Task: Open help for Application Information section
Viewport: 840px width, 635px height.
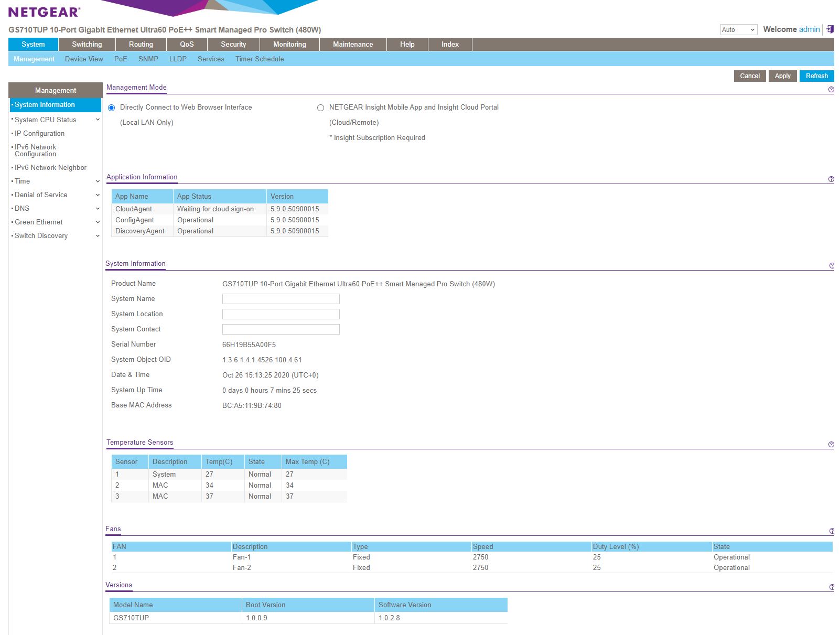Action: click(x=831, y=179)
